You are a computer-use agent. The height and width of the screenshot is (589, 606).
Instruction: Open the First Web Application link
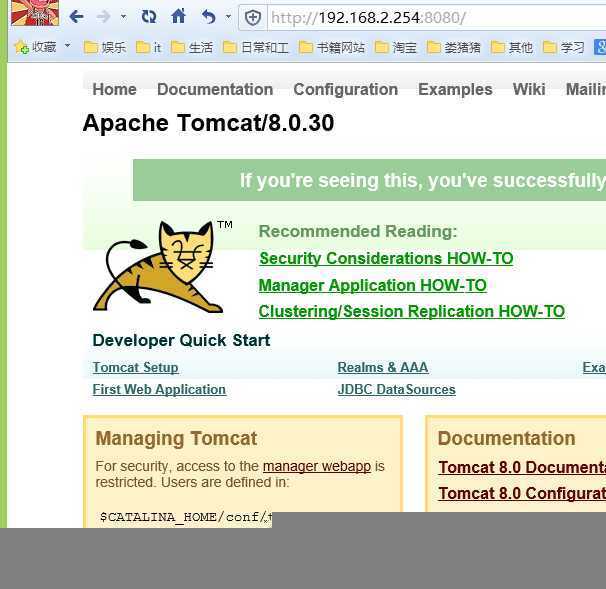click(x=159, y=390)
